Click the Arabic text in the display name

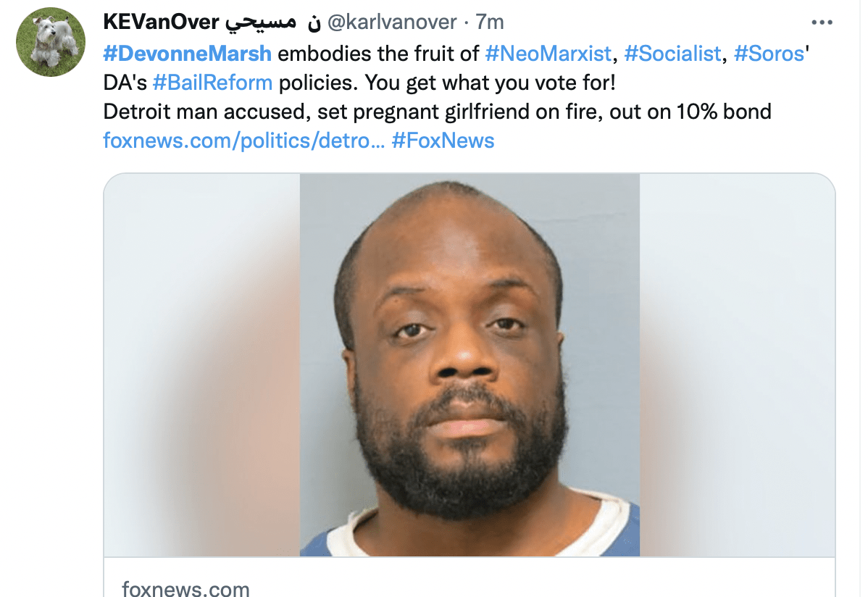(x=273, y=22)
